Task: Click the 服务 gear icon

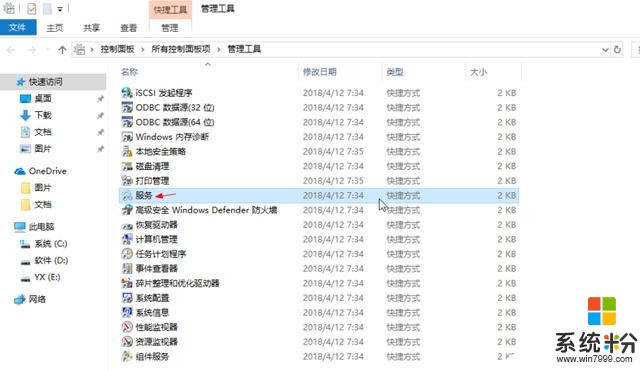Action: [x=127, y=195]
